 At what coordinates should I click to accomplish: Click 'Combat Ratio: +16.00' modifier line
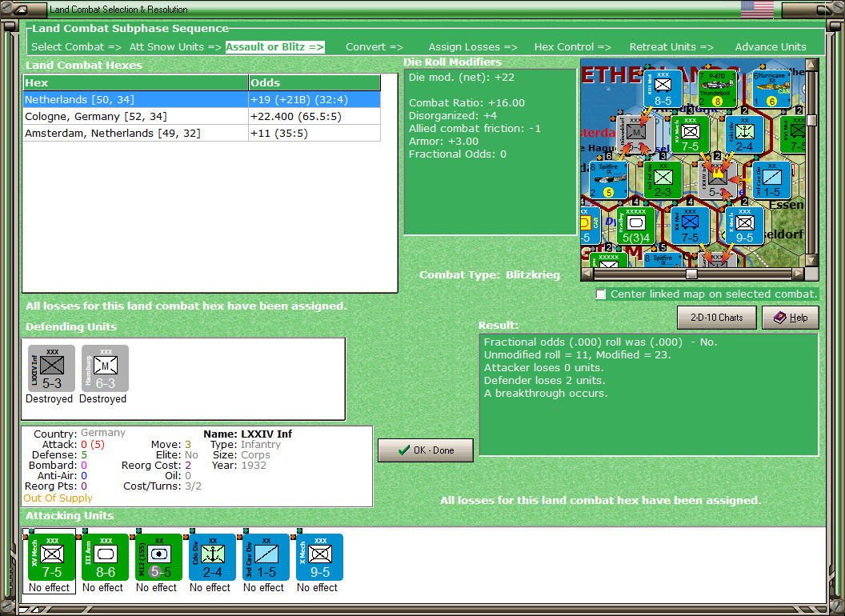point(467,103)
